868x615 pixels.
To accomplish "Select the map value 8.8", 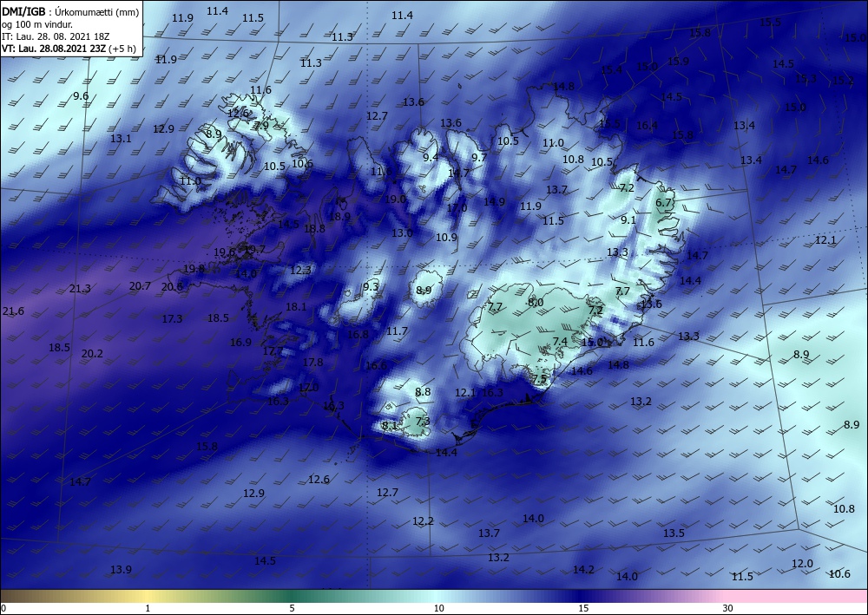I will click(x=423, y=391).
